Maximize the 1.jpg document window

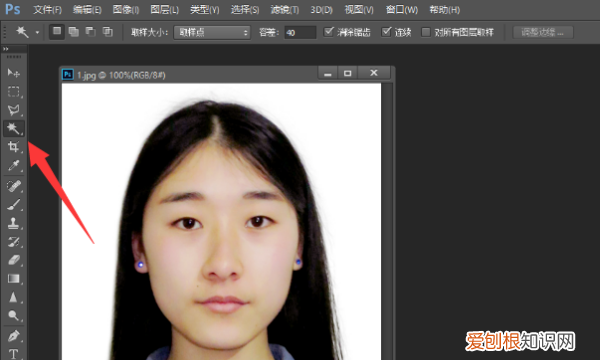(347, 73)
